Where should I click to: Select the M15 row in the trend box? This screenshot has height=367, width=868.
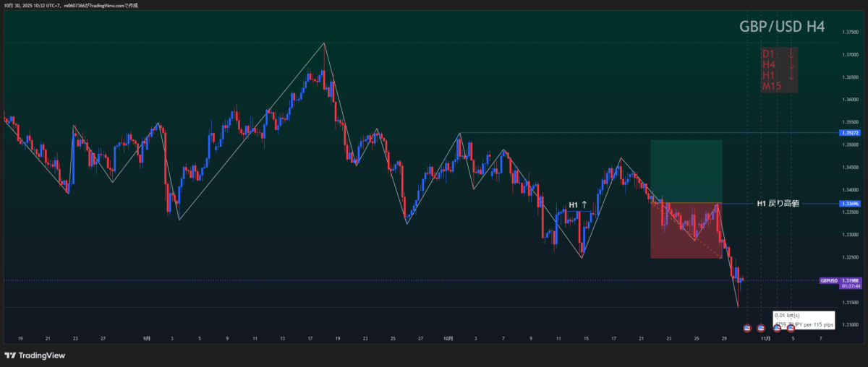click(x=771, y=87)
